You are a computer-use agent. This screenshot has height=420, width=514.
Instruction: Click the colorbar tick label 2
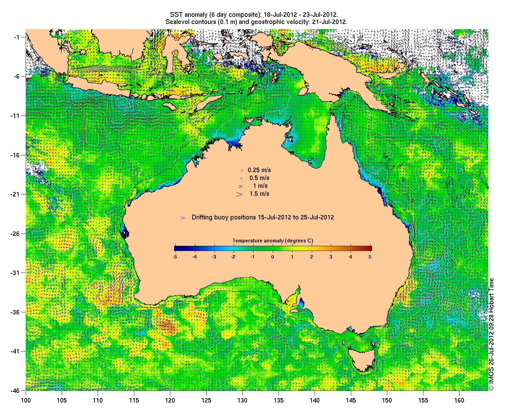tap(311, 257)
